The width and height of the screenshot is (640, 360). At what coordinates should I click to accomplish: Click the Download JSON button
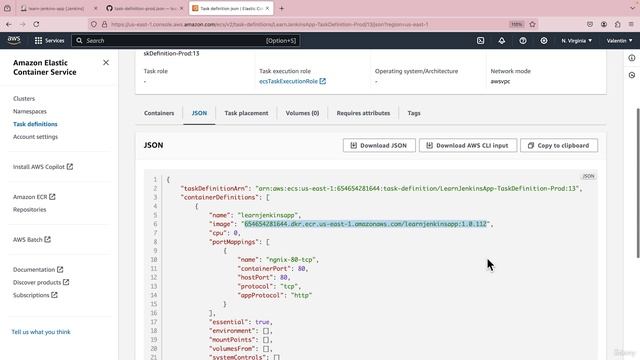click(379, 145)
